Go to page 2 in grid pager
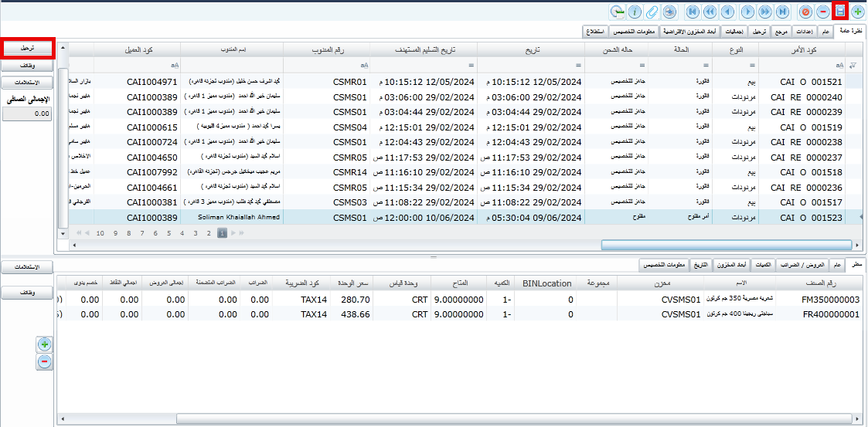This screenshot has height=427, width=868. (x=208, y=232)
